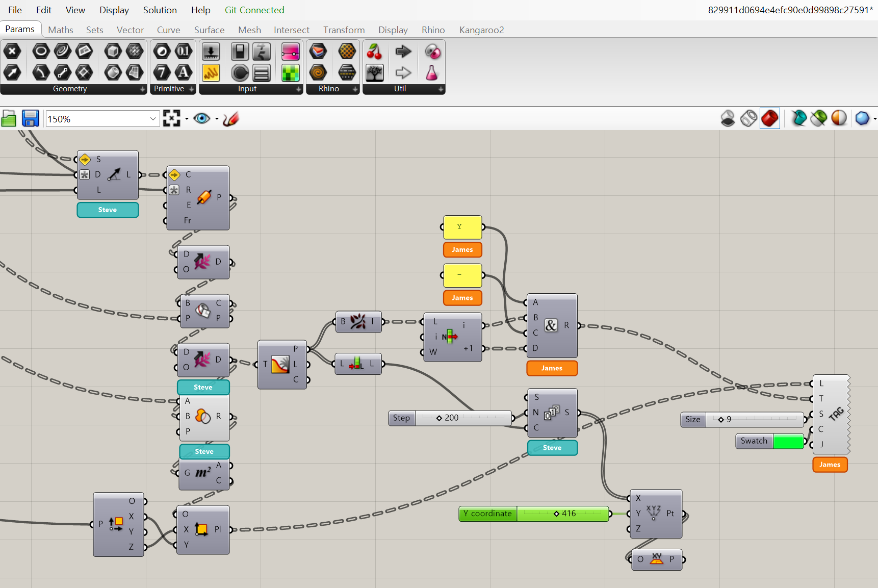The width and height of the screenshot is (878, 588).
Task: Switch to the Kangaroo2 tab
Action: 481,30
